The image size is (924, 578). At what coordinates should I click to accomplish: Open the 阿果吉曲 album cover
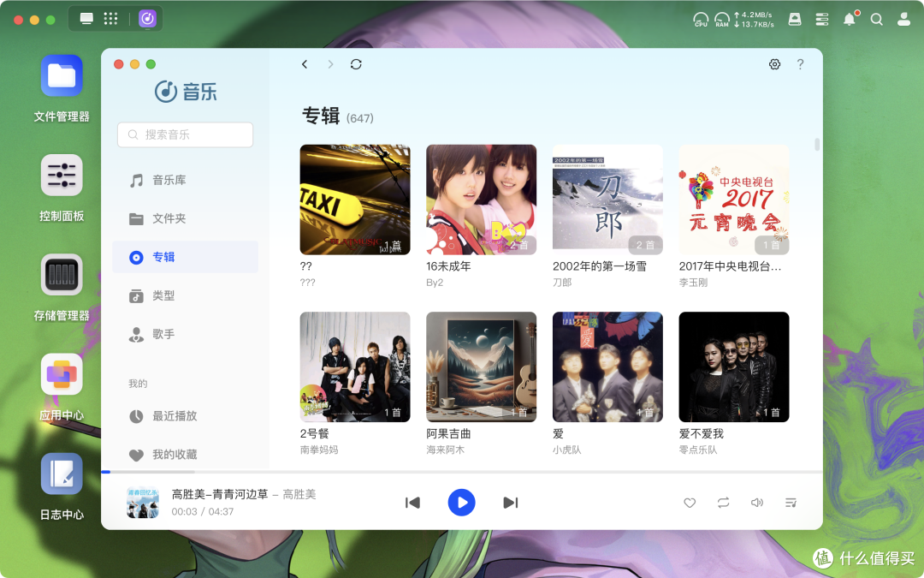tap(481, 366)
